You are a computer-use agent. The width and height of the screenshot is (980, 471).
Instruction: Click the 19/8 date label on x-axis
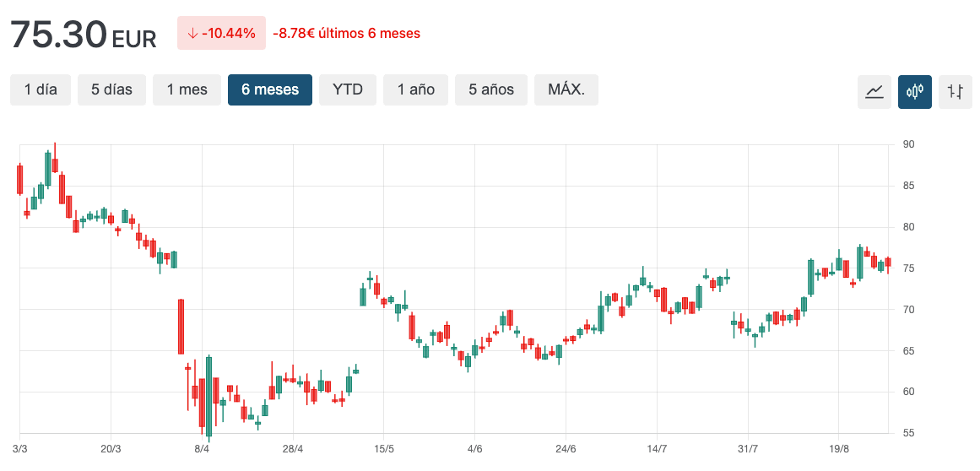pyautogui.click(x=839, y=448)
